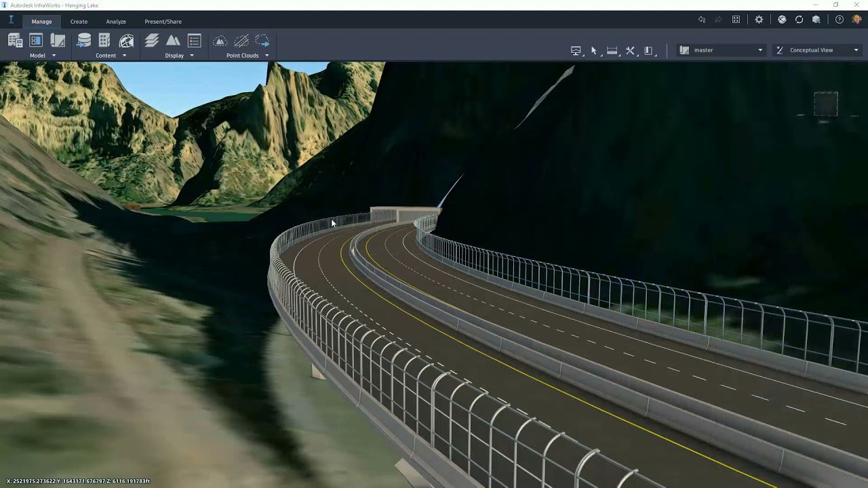
Task: Click the Application Options gear icon
Action: pyautogui.click(x=759, y=20)
